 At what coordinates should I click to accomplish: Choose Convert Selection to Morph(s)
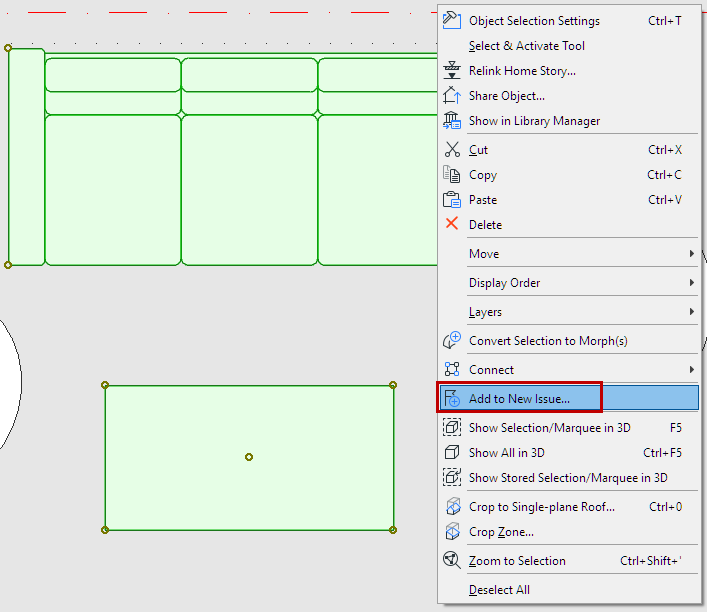tap(569, 341)
